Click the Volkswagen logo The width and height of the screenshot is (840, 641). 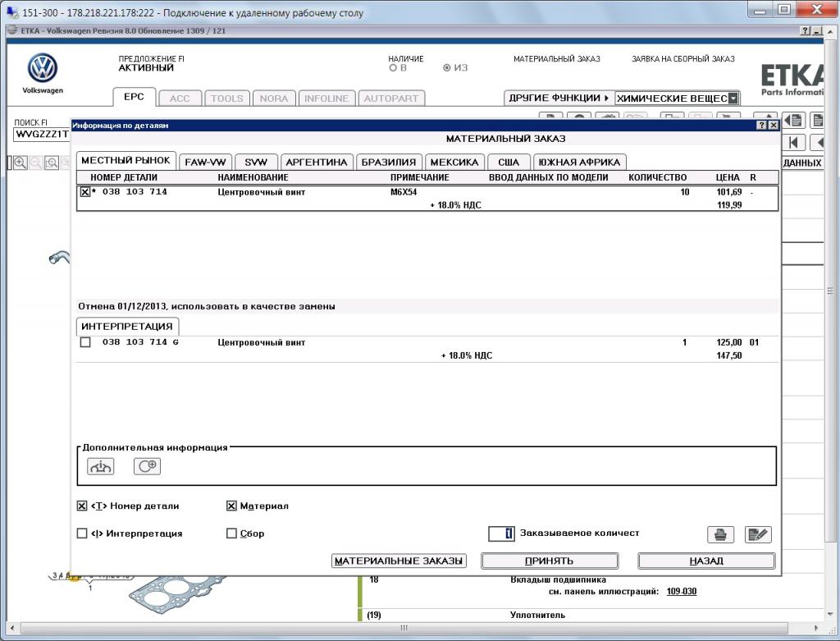[x=43, y=67]
